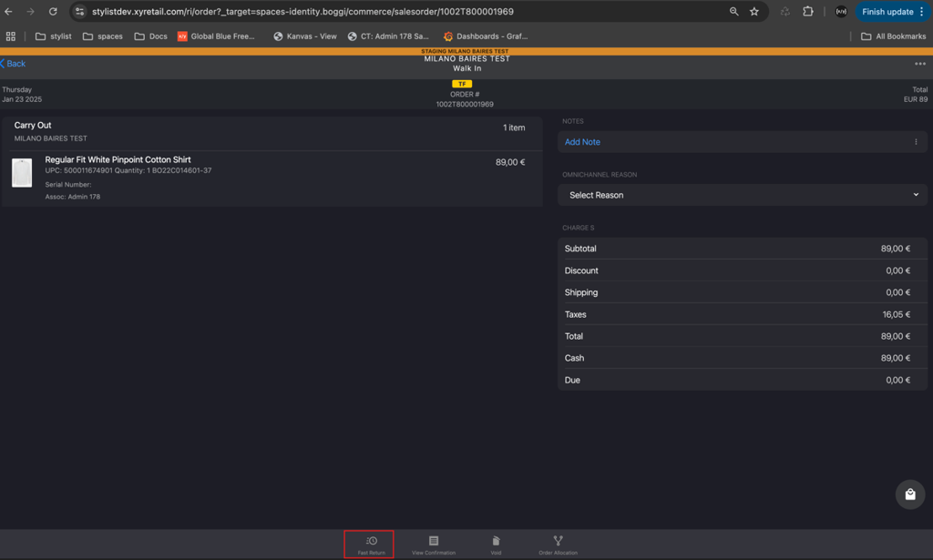This screenshot has height=560, width=933.
Task: Open Order Allocation
Action: pos(558,545)
